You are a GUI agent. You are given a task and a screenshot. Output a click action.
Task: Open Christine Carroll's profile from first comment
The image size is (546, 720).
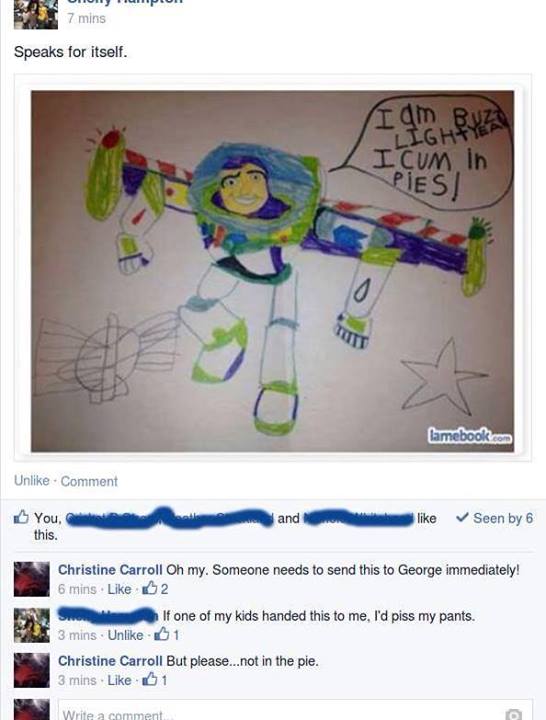(x=110, y=570)
